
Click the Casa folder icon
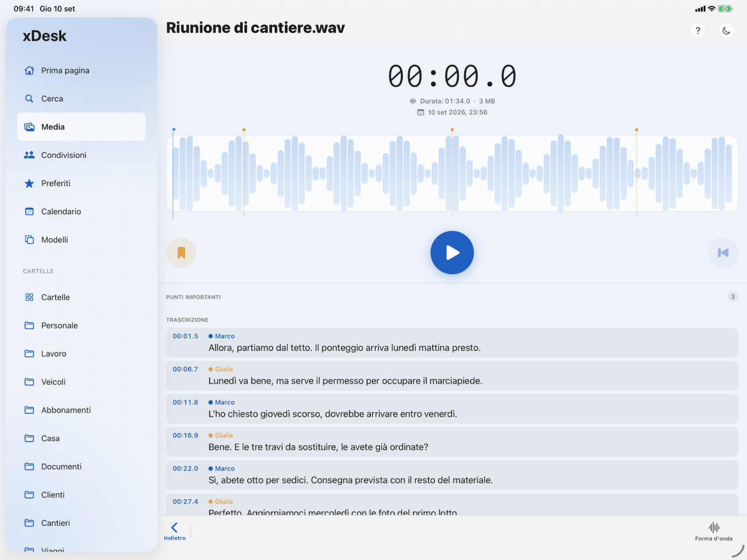[29, 438]
